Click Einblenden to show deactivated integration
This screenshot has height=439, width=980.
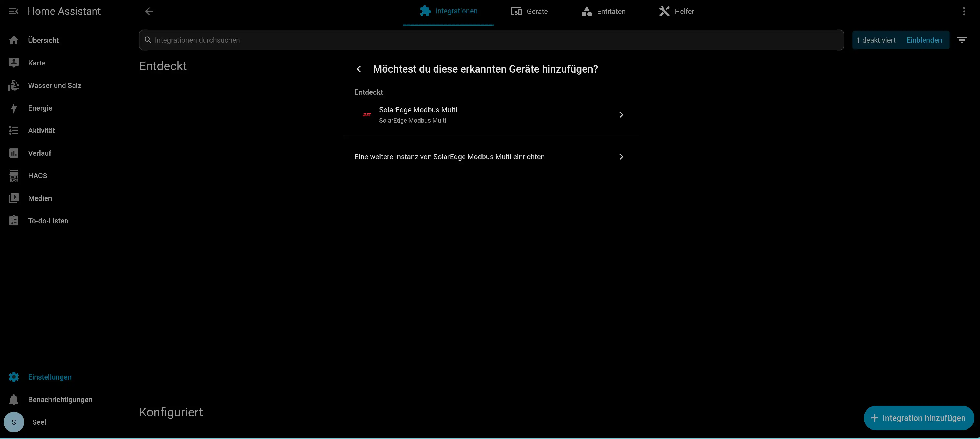[924, 40]
